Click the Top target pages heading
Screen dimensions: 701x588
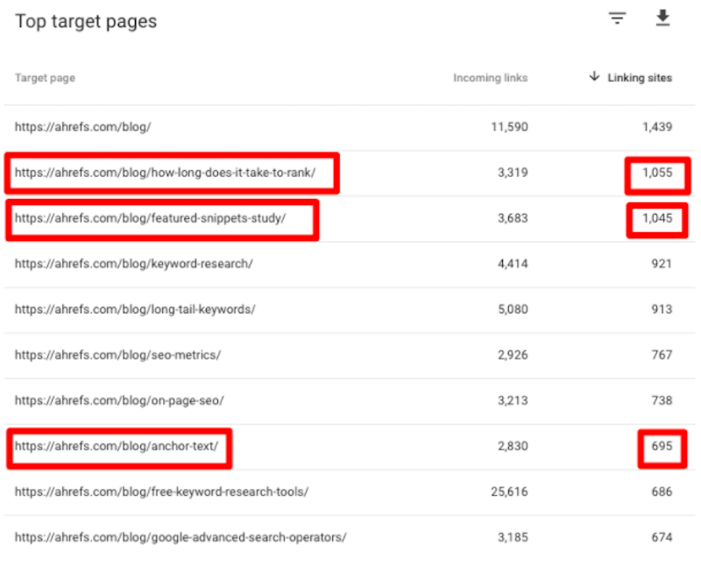pyautogui.click(x=86, y=22)
